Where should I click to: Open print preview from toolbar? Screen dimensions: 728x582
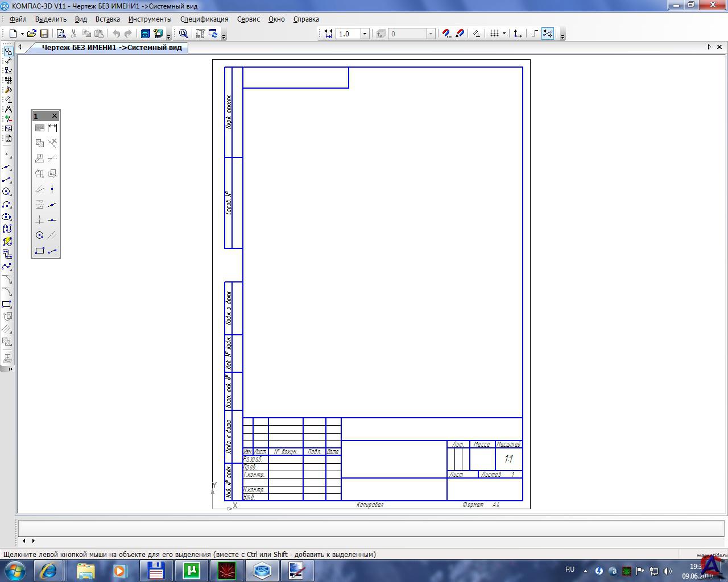click(x=61, y=34)
